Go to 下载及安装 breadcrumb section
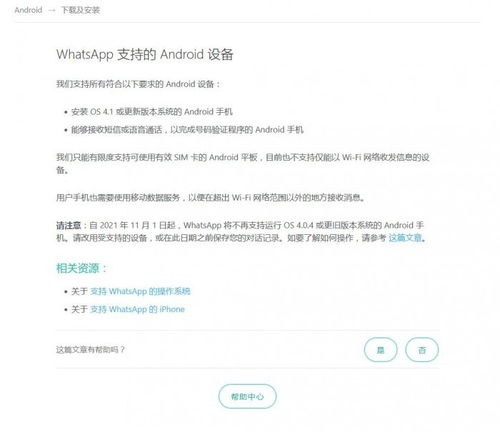This screenshot has width=500, height=432. pos(80,10)
